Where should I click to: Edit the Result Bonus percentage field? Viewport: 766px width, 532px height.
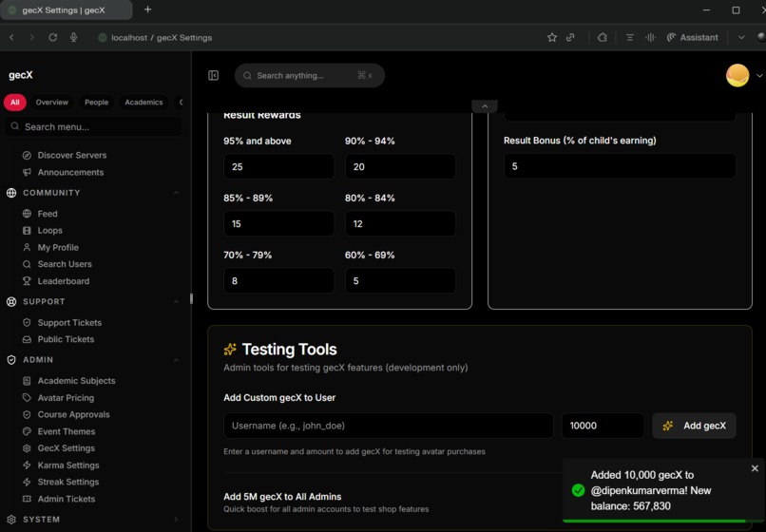(620, 166)
